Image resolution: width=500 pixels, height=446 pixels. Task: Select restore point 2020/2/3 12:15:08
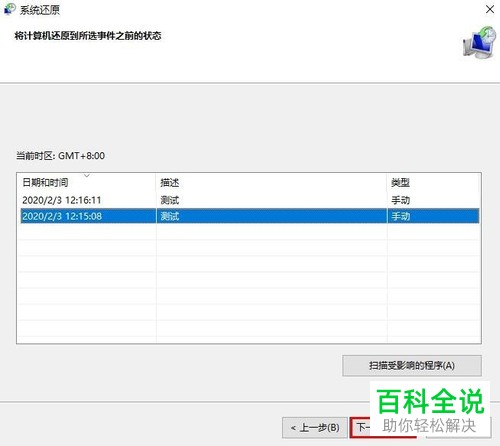pos(250,216)
